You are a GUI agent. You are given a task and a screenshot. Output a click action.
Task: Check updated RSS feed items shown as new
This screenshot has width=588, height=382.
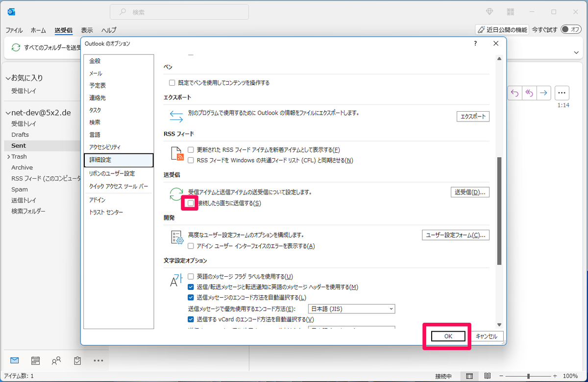[x=191, y=149]
